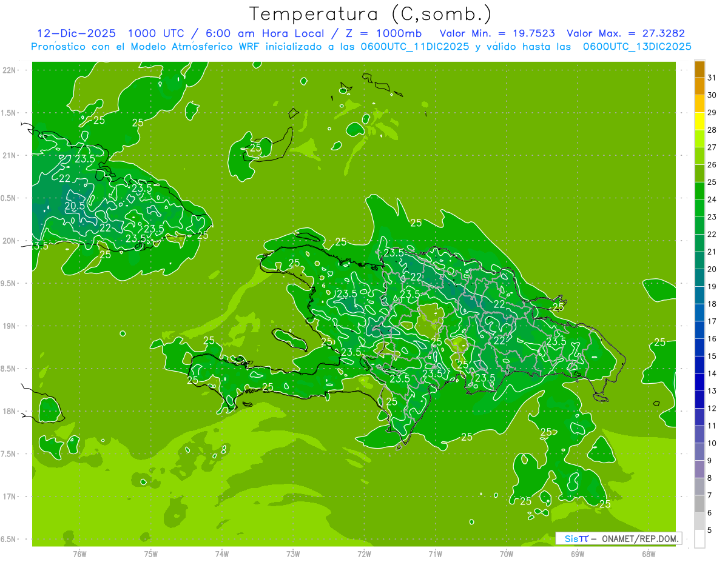Click the "73W" longitude axis label

click(293, 554)
